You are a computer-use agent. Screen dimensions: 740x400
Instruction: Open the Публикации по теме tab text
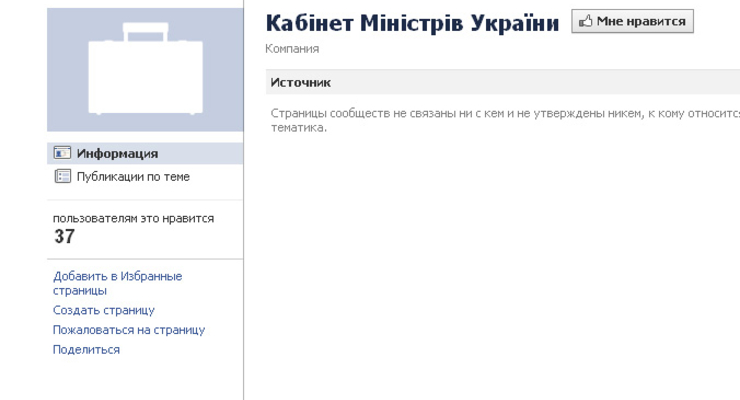point(133,176)
